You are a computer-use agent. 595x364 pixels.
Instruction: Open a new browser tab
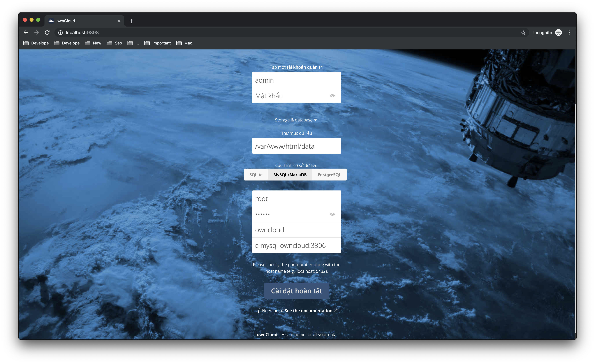(x=131, y=21)
